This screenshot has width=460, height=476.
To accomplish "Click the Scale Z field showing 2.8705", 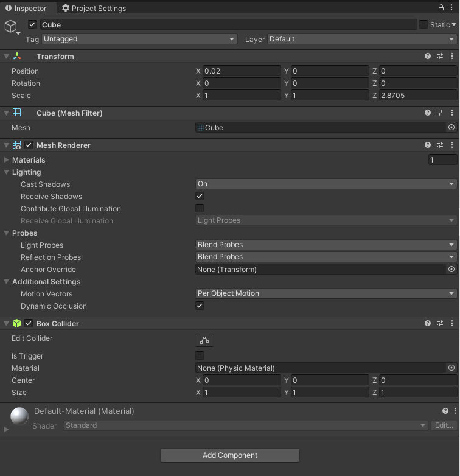I will [x=418, y=96].
